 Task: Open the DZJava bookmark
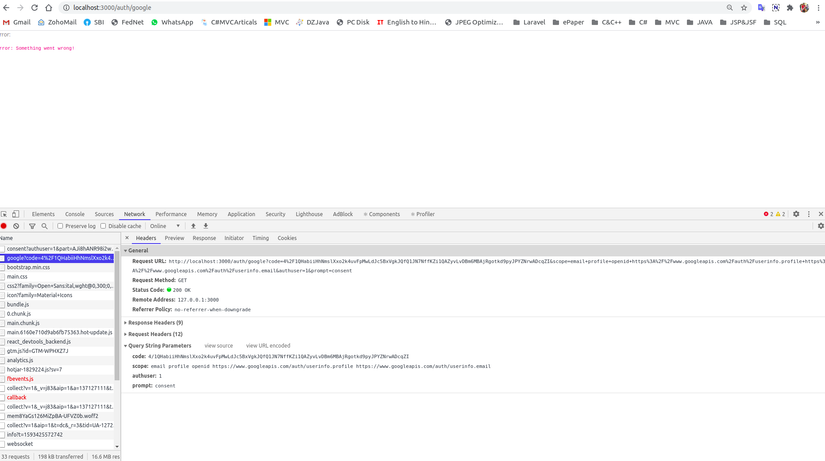[313, 22]
